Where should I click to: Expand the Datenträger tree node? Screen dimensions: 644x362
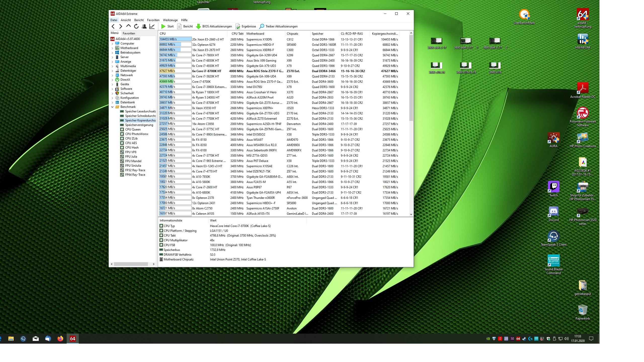click(x=112, y=71)
